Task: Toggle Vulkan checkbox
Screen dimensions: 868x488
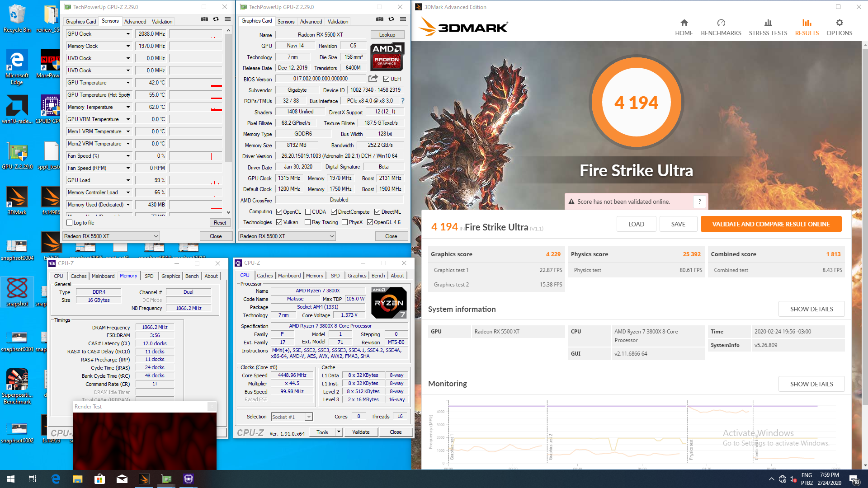Action: point(279,222)
